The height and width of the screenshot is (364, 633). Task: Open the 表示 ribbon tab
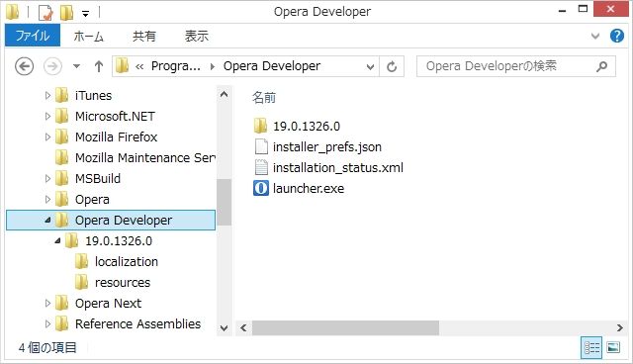tap(197, 37)
